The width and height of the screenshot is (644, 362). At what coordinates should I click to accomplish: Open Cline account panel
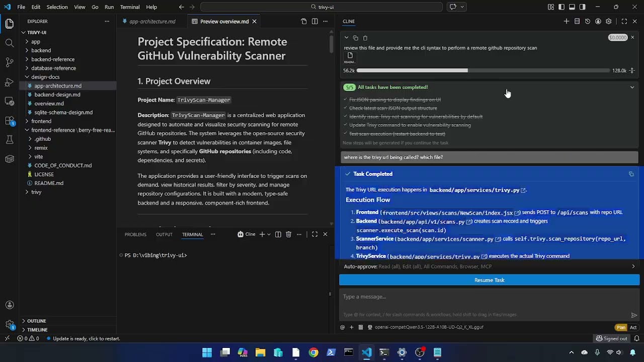point(598,21)
